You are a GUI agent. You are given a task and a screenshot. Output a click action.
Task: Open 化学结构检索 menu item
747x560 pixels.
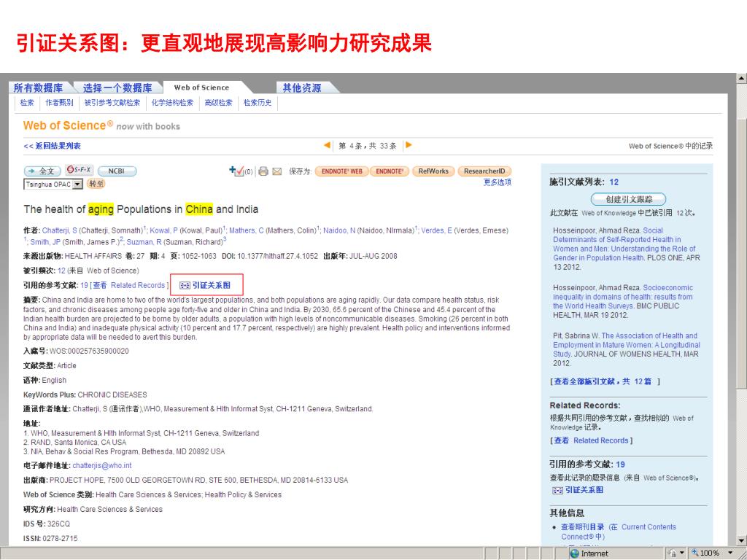click(x=172, y=102)
